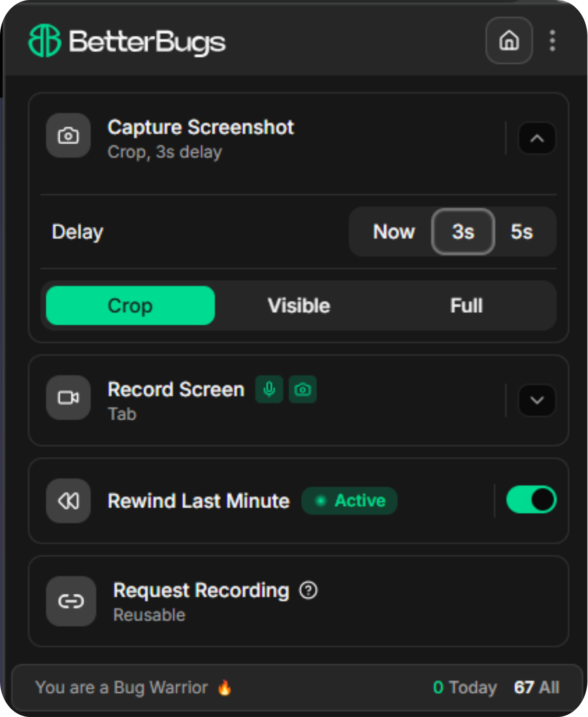Collapse the Capture Screenshot options

(537, 138)
